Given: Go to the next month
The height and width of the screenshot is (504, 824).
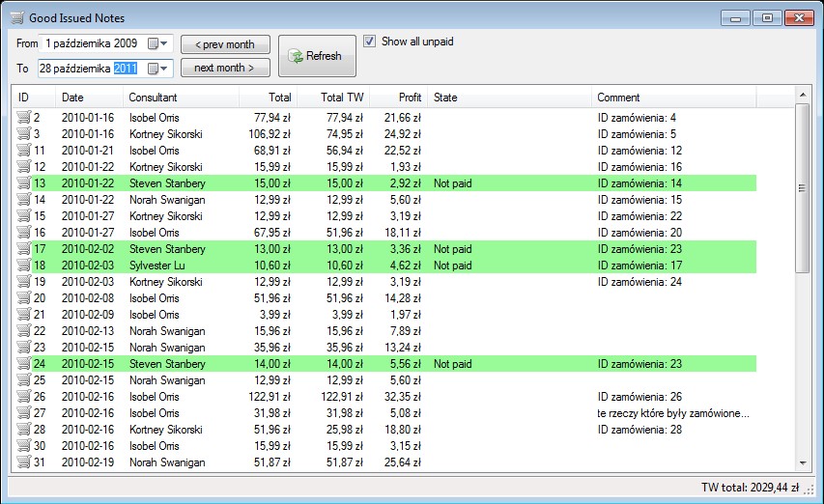Looking at the screenshot, I should [x=225, y=68].
